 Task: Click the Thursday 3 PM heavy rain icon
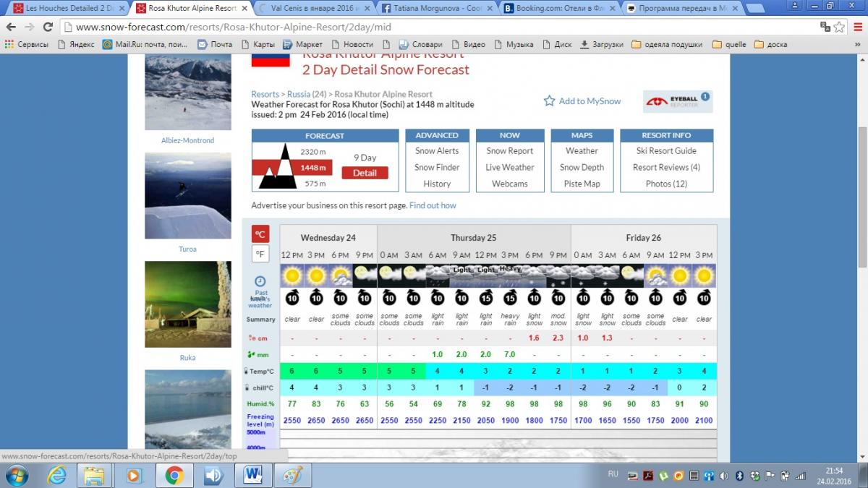[510, 275]
